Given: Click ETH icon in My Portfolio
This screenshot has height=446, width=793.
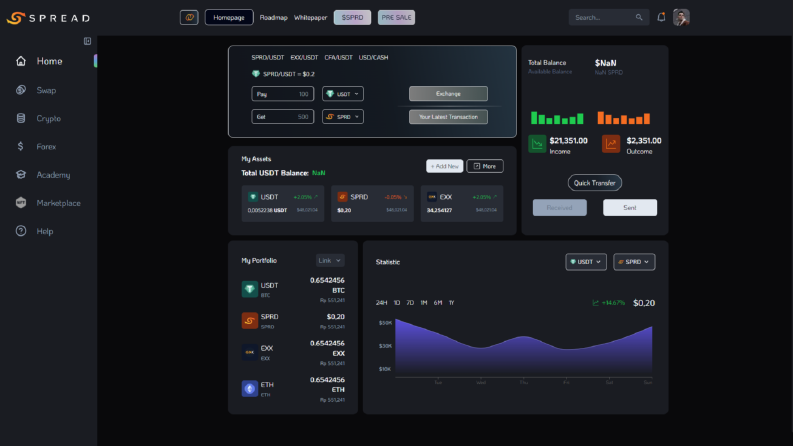Looking at the screenshot, I should click(250, 388).
